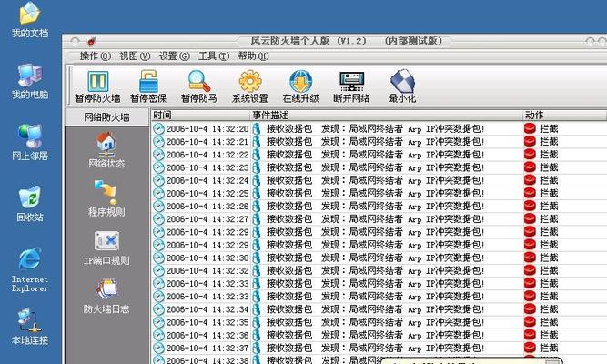
Task: Open the 设置(G) menu
Action: tap(174, 56)
